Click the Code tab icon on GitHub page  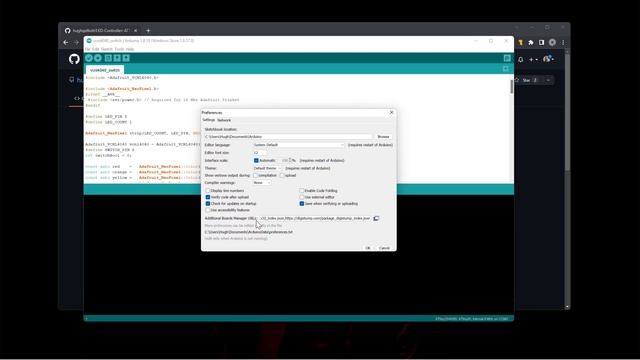pos(77,98)
